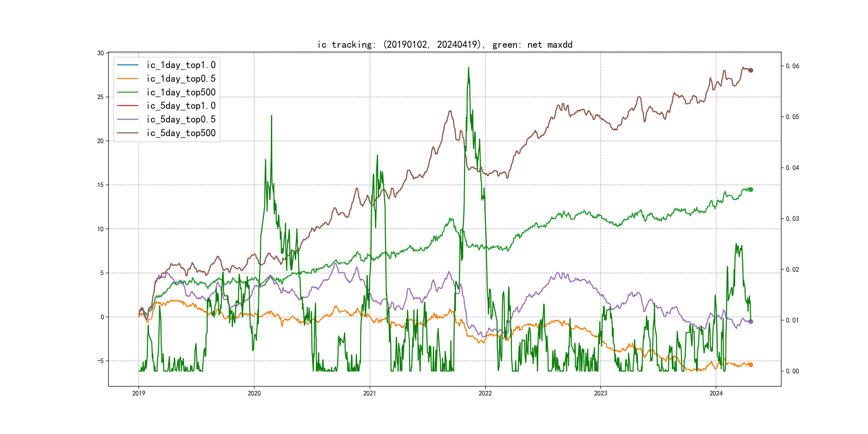868x434 pixels.
Task: Click the ic_1day_top500 green legend line
Action: (127, 92)
